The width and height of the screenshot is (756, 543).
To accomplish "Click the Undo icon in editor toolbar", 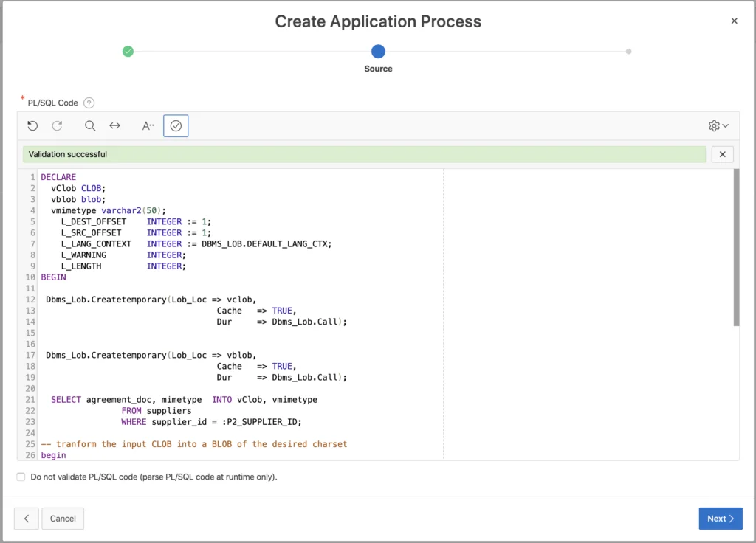I will coord(32,125).
